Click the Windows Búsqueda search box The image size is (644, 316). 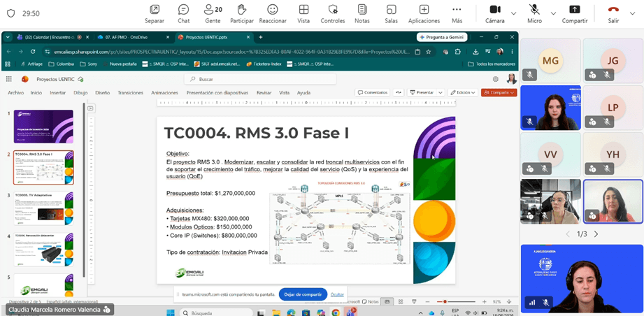point(216,313)
